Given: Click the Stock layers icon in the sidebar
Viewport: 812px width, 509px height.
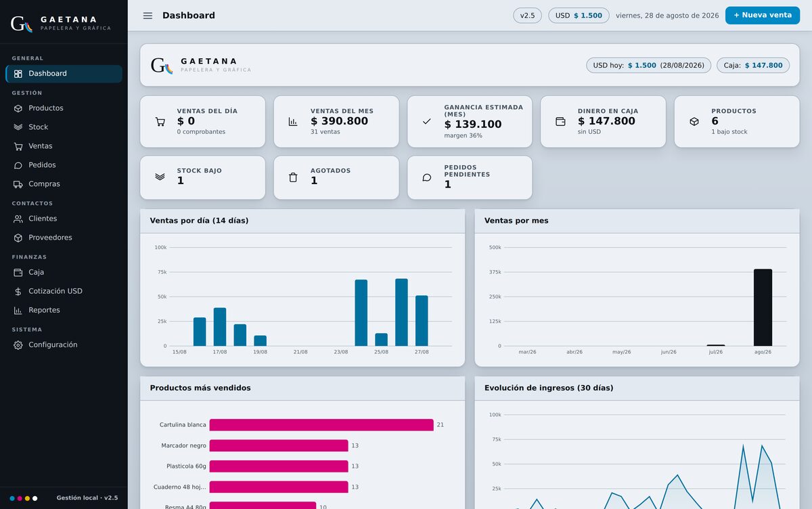Looking at the screenshot, I should [x=18, y=127].
